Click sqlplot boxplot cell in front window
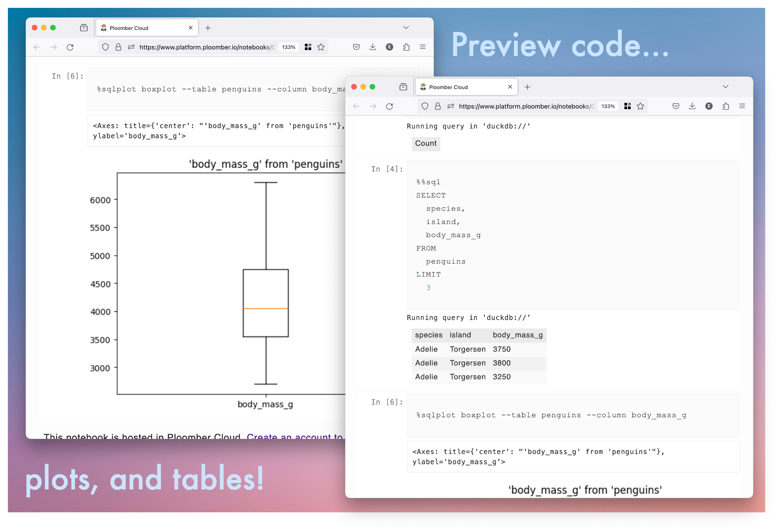 pos(573,415)
